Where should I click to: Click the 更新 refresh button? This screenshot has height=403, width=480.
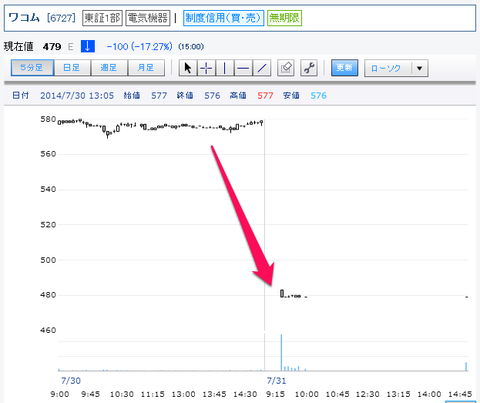[x=344, y=68]
